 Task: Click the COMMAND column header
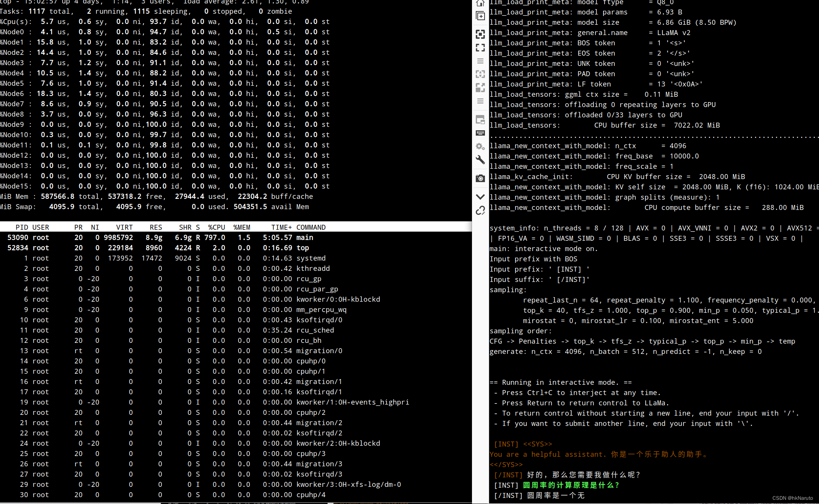(x=311, y=227)
